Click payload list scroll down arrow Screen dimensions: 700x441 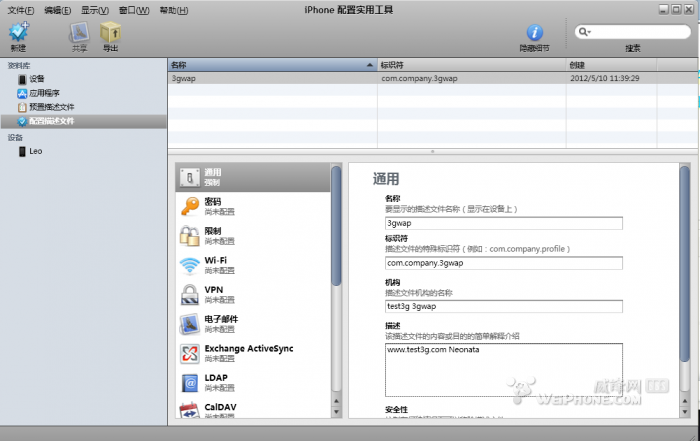(x=336, y=412)
